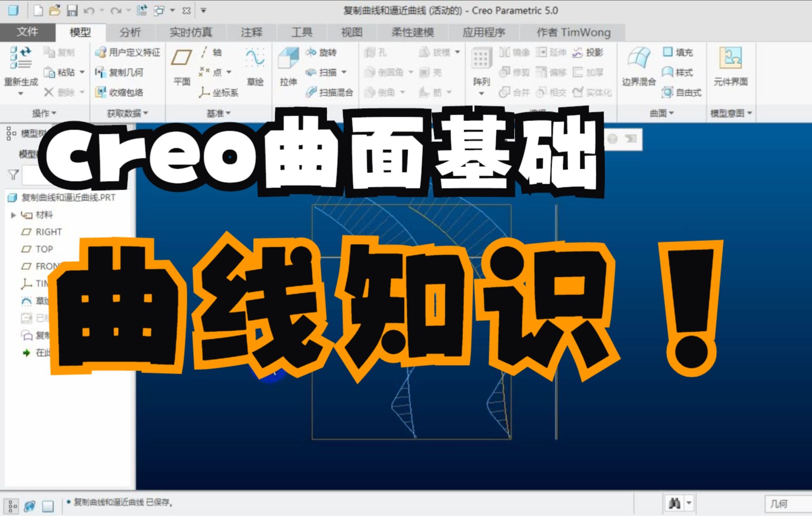Screen dimensions: 812x516
Task: Expand the 粘贴 options arrow
Action: tap(82, 72)
